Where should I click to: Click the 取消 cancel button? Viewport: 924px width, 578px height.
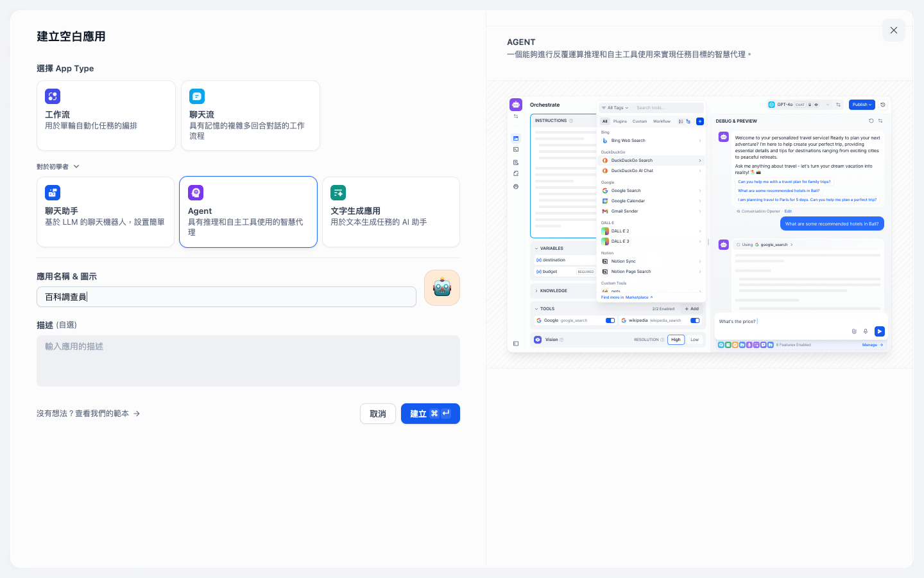tap(378, 414)
